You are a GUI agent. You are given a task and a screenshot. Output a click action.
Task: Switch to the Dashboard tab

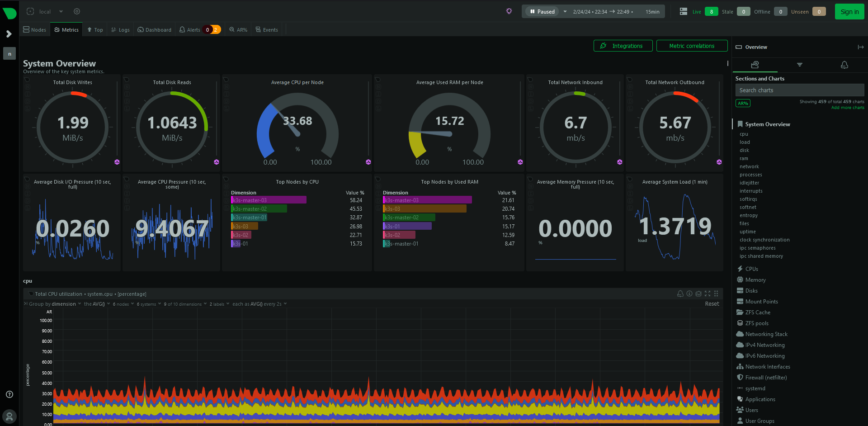155,30
